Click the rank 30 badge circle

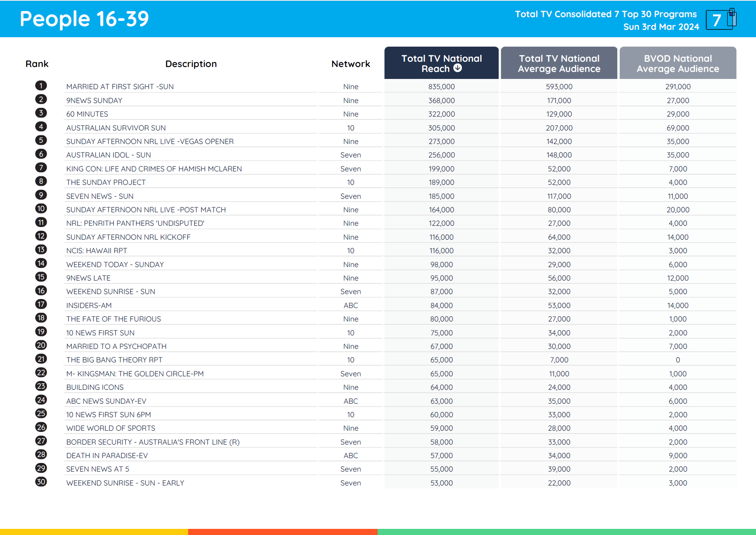pyautogui.click(x=41, y=482)
